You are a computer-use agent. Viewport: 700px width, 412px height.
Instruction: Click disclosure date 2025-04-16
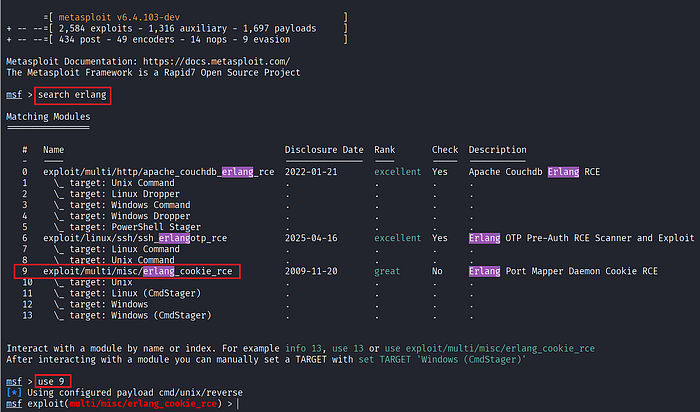tap(311, 238)
